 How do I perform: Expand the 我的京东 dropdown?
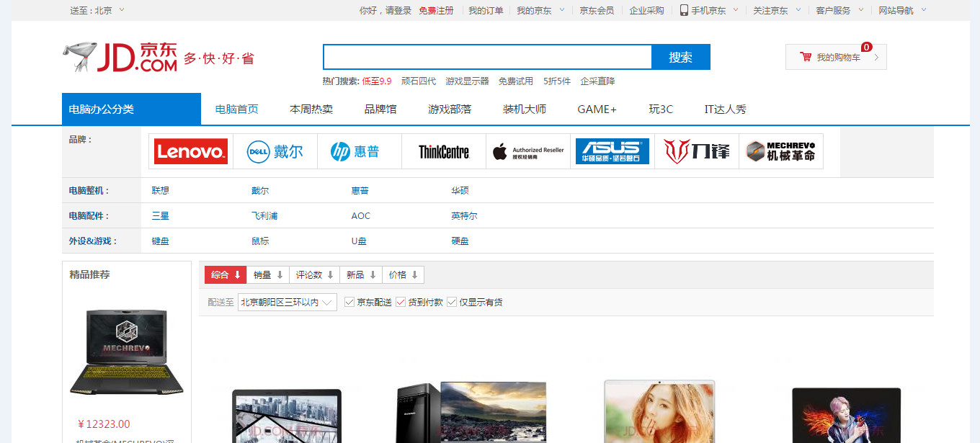pos(540,10)
